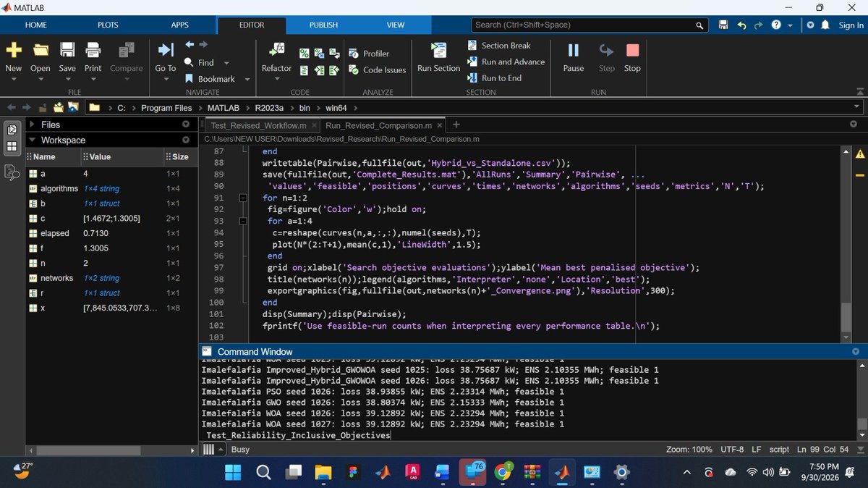Image resolution: width=868 pixels, height=488 pixels.
Task: Open Workspace panel actions menu
Action: pos(186,140)
